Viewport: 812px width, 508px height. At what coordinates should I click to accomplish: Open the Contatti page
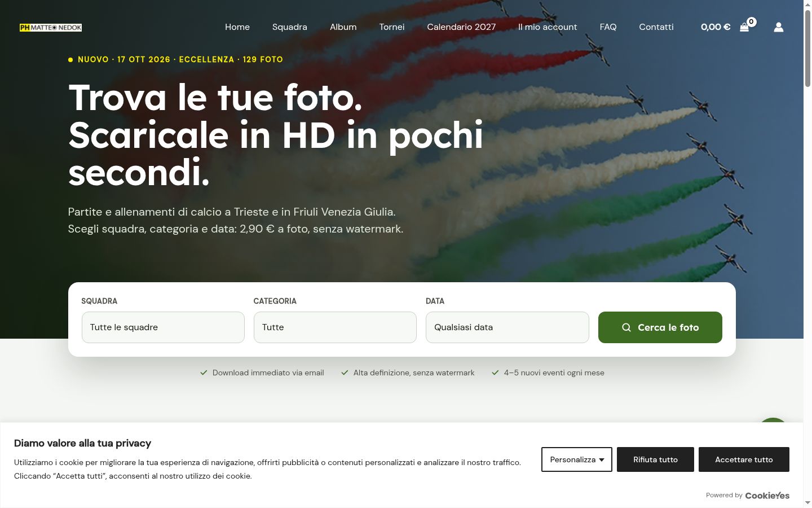tap(656, 27)
